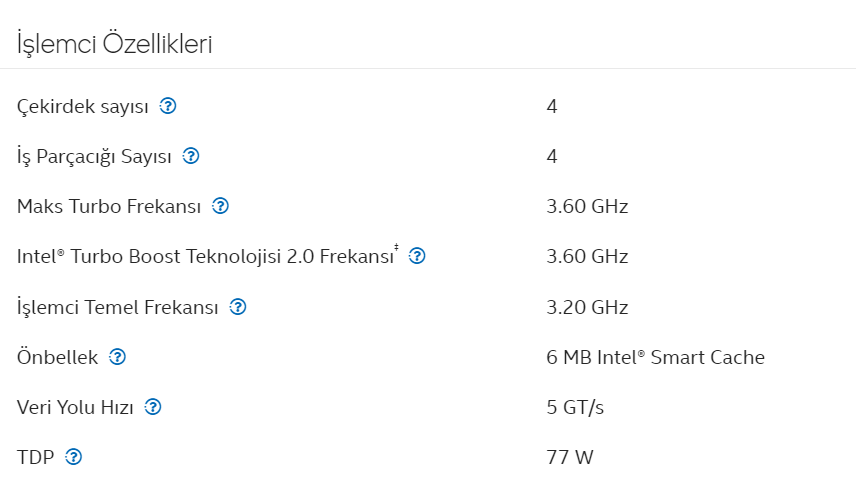The width and height of the screenshot is (856, 492).
Task: Click the İş Parçacığı Sayısı help icon
Action: click(191, 156)
